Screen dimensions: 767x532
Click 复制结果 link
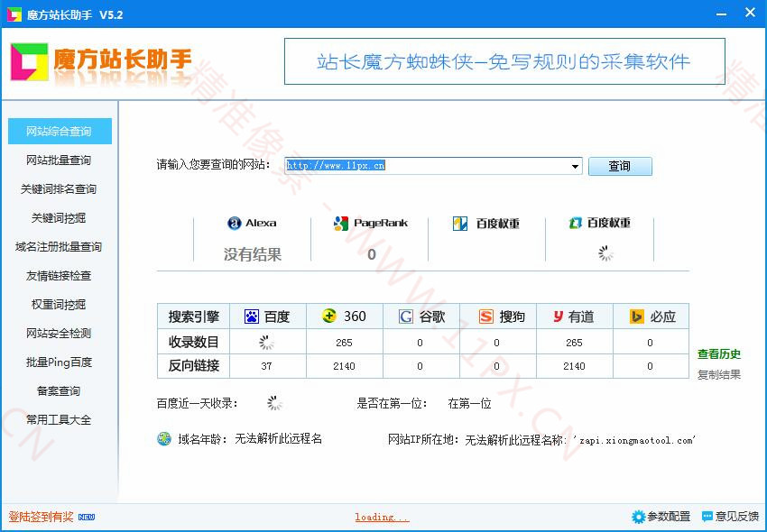[718, 374]
